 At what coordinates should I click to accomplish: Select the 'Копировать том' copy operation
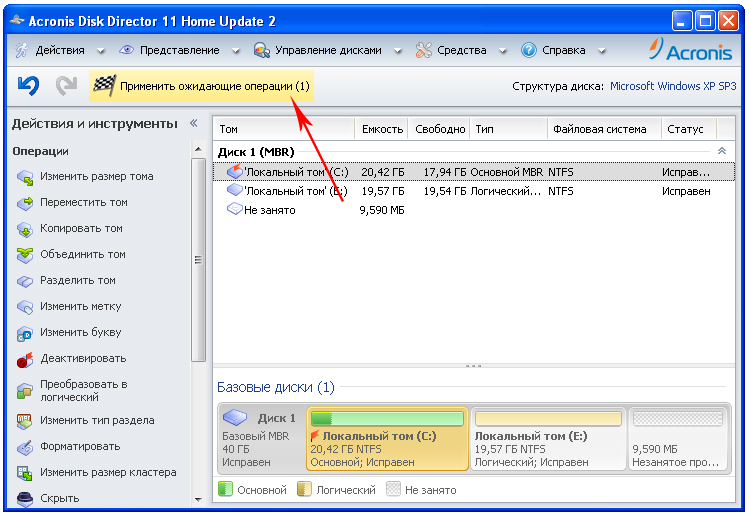81,228
